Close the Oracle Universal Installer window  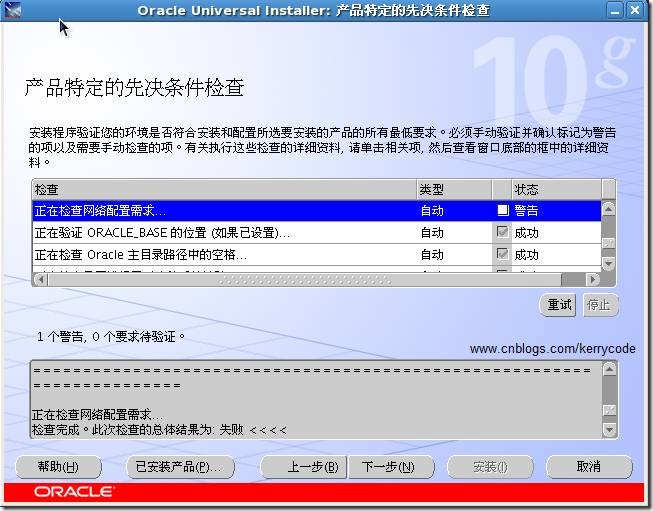(634, 10)
